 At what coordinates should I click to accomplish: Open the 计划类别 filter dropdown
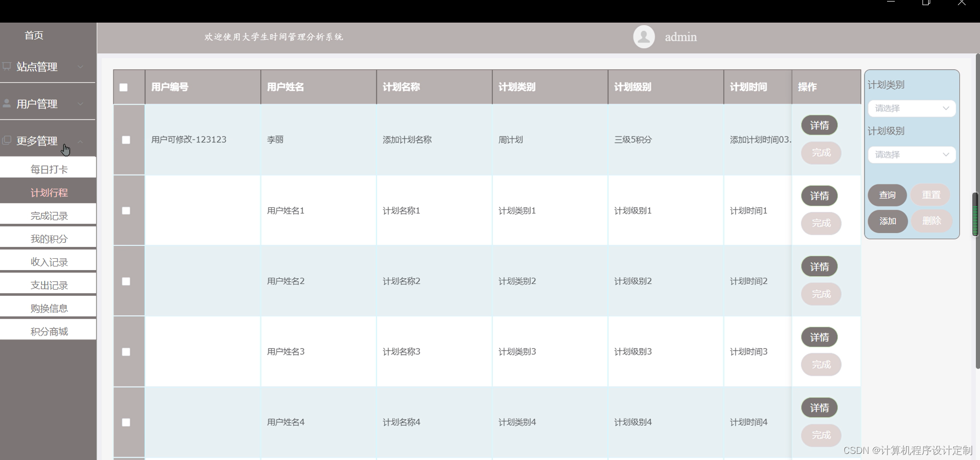click(912, 108)
